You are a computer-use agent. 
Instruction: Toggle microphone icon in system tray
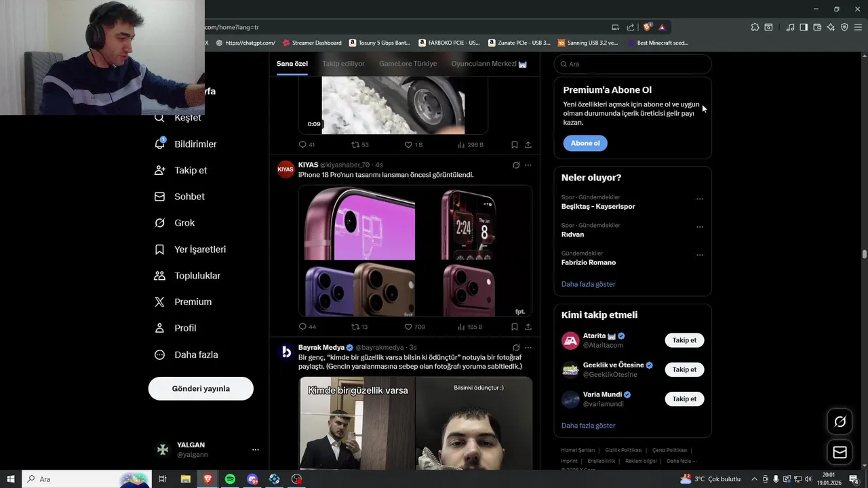coord(776,479)
